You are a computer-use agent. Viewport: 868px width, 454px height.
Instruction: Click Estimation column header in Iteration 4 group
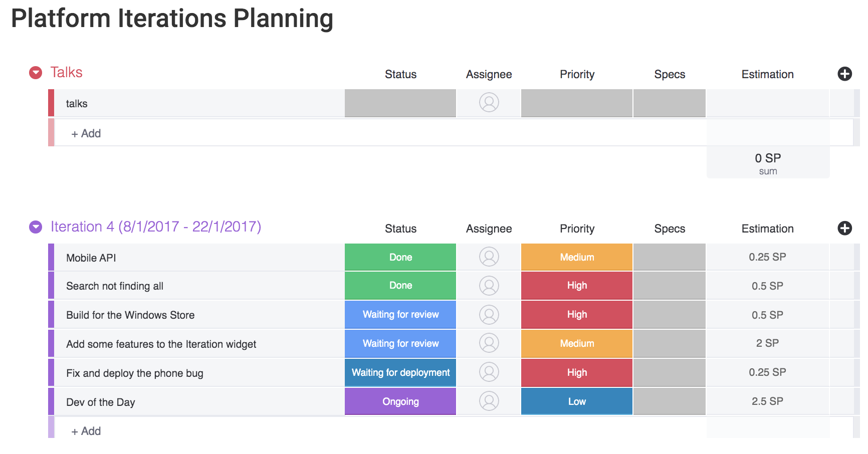click(767, 229)
